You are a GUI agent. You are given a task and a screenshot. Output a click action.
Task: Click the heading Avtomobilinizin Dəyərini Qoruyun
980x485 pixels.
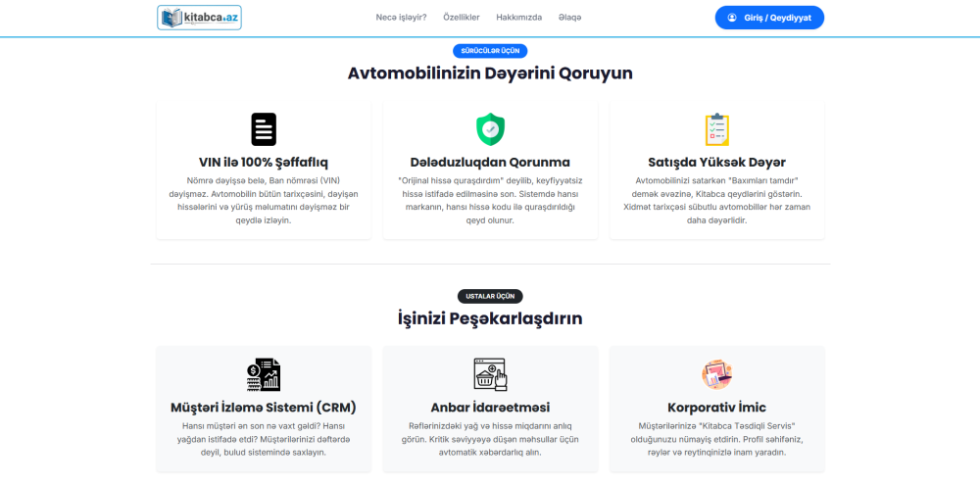[490, 73]
